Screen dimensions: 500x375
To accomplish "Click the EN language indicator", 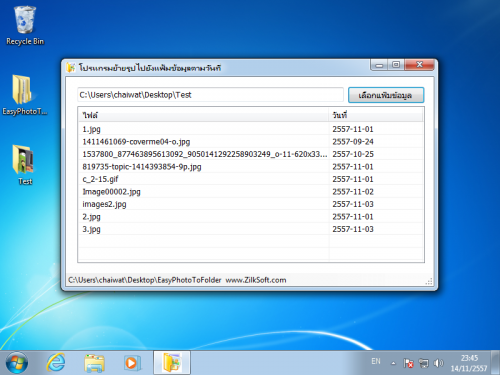I will click(x=376, y=361).
